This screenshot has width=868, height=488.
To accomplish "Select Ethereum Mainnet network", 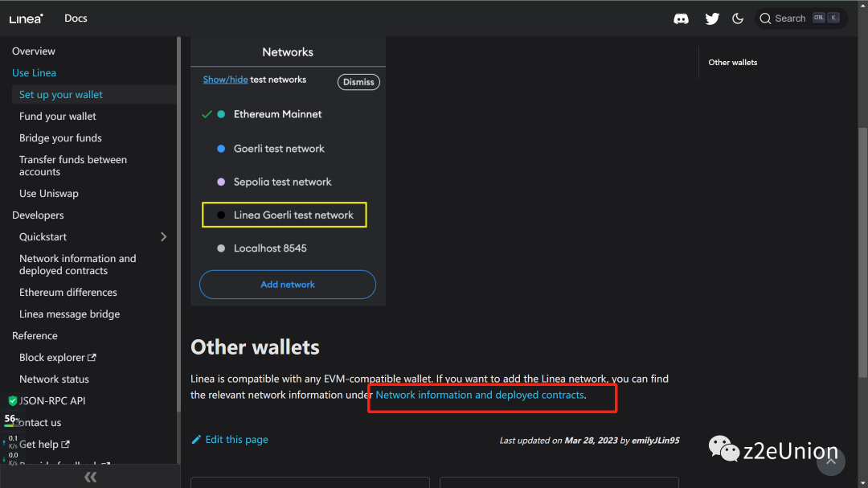I will [x=277, y=114].
